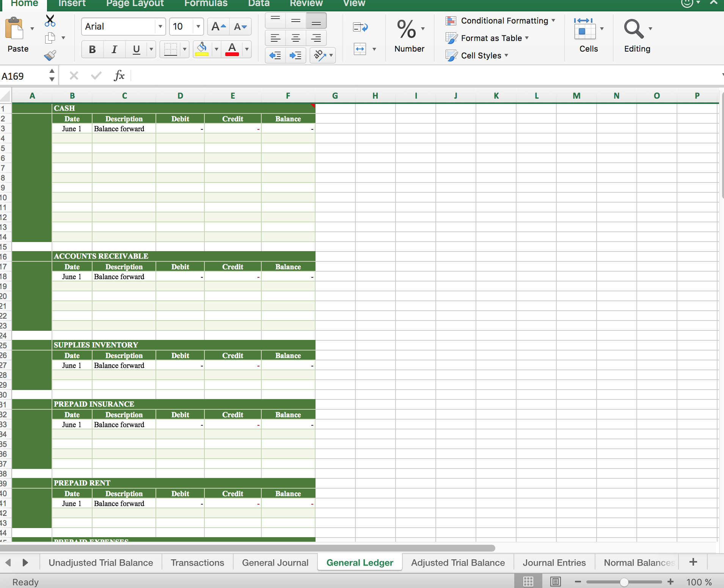Align text to bottom
The image size is (724, 588).
316,21
